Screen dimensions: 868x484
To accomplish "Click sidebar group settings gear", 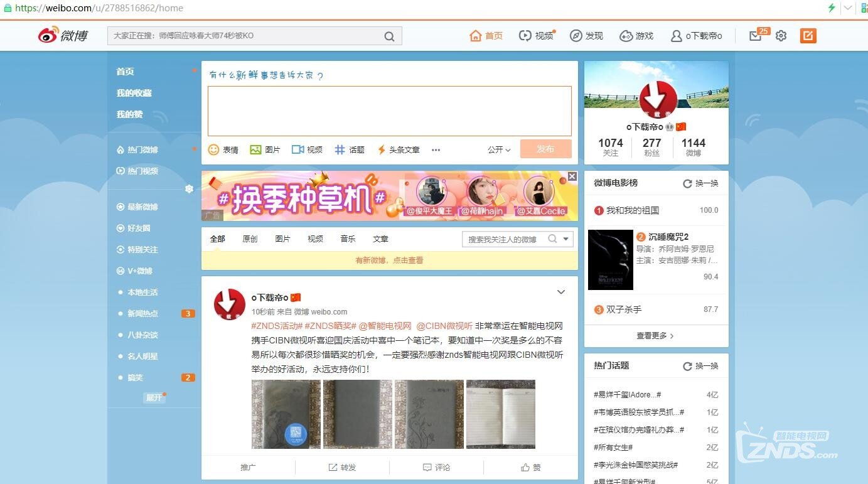I will pos(189,188).
